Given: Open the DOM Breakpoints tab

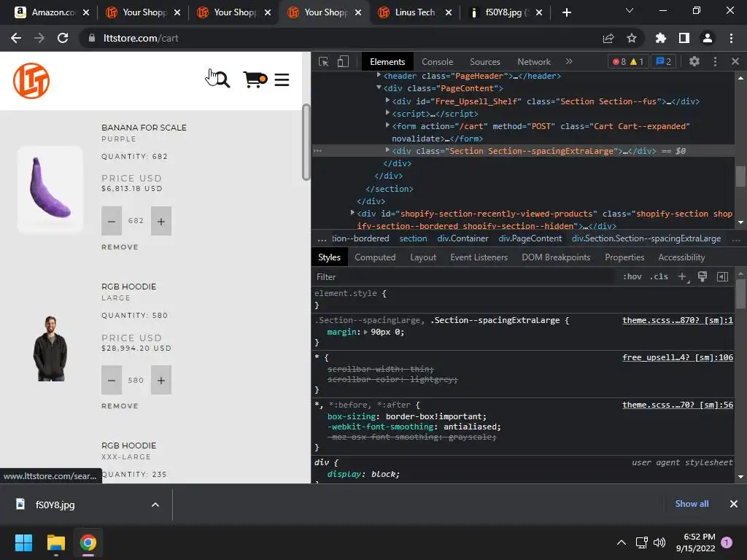Looking at the screenshot, I should tap(555, 257).
